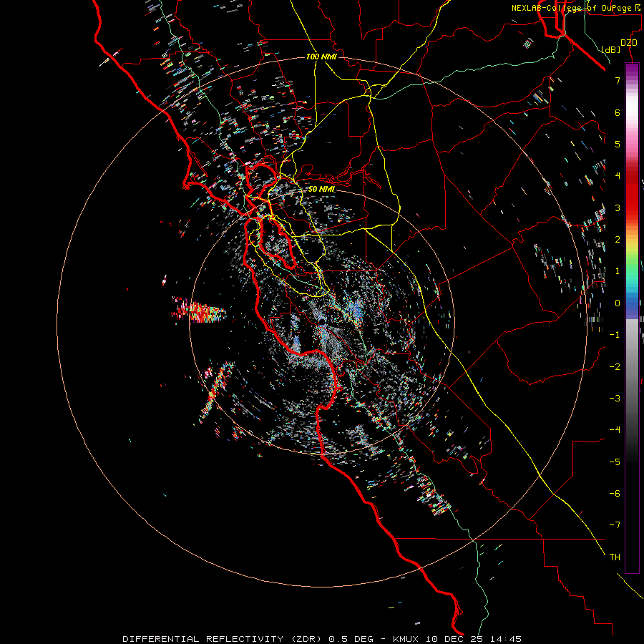Click scale value "6" on the legend
The height and width of the screenshot is (644, 644).
click(618, 112)
